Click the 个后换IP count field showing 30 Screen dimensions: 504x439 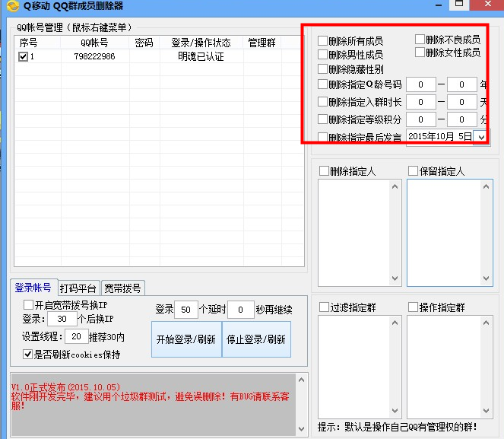[x=62, y=319]
